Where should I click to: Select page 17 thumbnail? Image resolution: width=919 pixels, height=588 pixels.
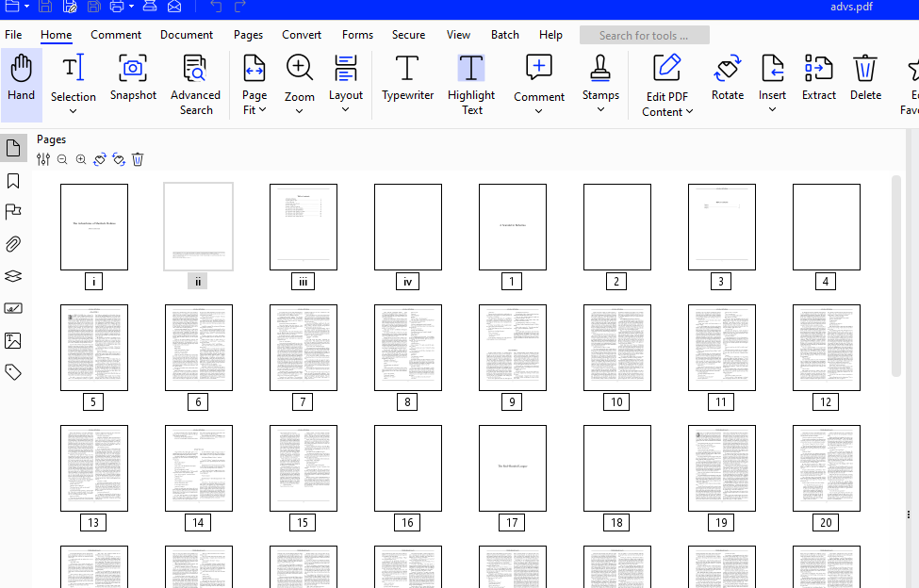point(512,468)
